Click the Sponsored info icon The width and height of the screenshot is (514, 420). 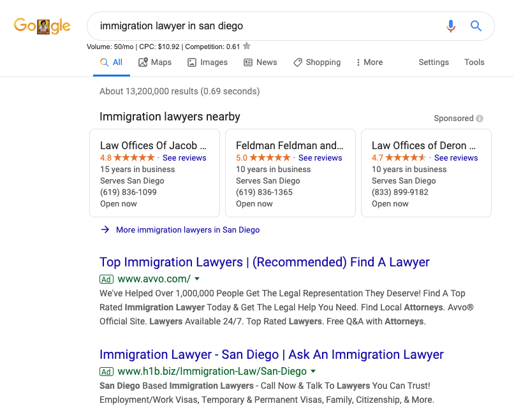tap(480, 119)
